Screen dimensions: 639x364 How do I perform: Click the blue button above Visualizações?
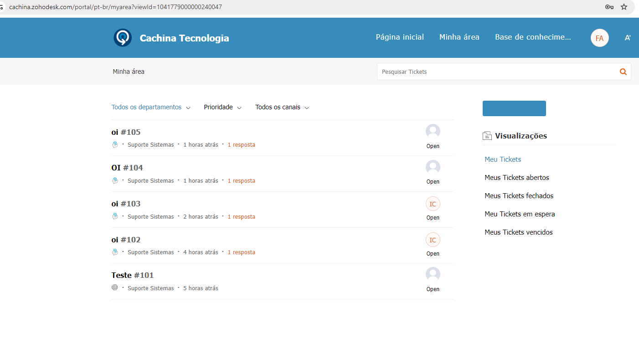point(514,108)
